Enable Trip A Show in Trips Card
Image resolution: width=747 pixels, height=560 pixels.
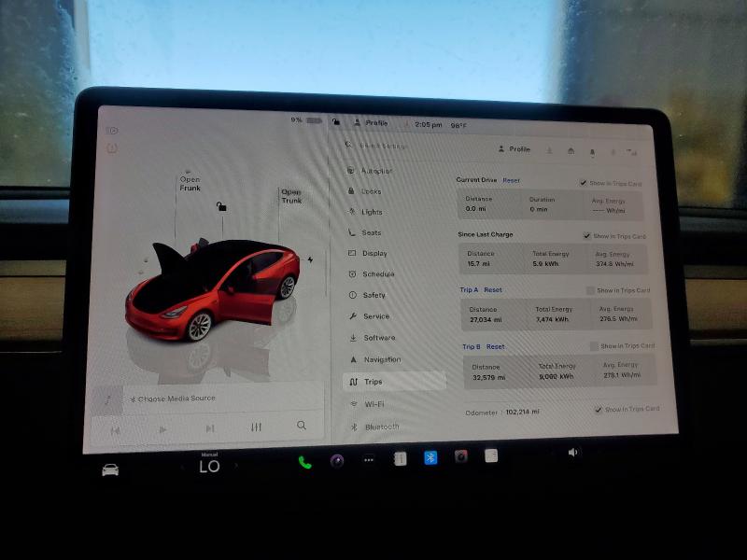(590, 291)
